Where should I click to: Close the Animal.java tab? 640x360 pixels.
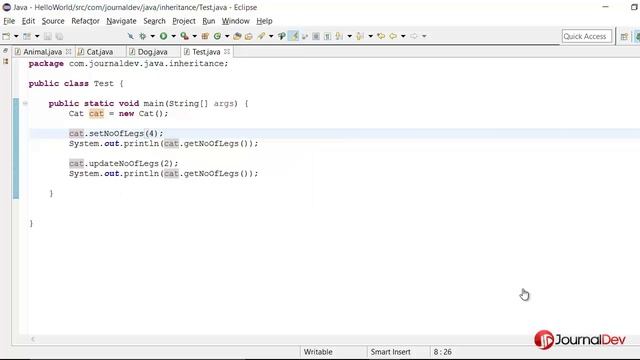tap(69, 51)
